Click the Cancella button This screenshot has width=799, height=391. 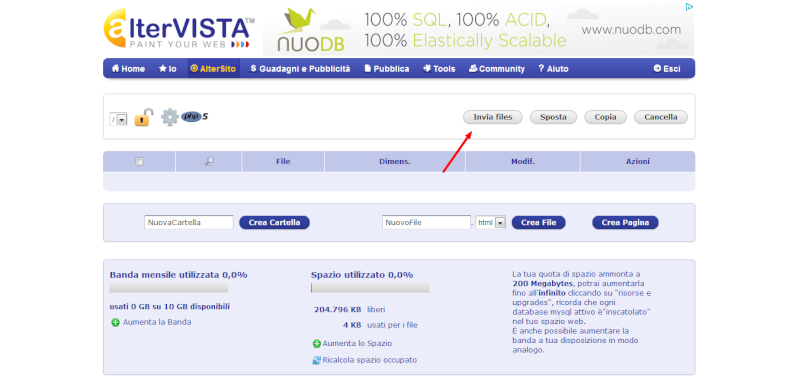661,117
